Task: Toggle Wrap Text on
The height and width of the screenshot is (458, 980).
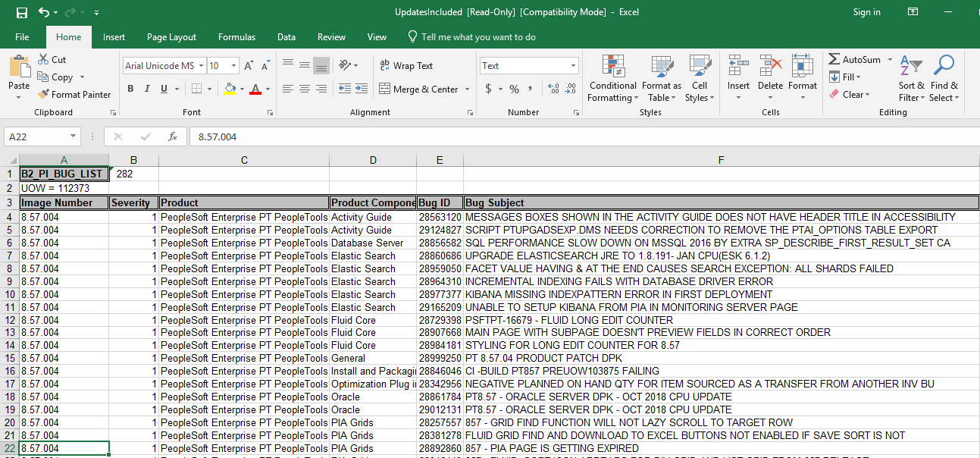Action: click(406, 66)
